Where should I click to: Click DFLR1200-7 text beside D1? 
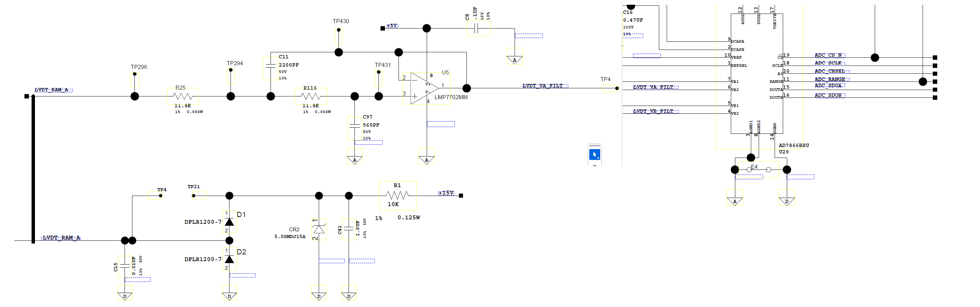click(x=203, y=222)
